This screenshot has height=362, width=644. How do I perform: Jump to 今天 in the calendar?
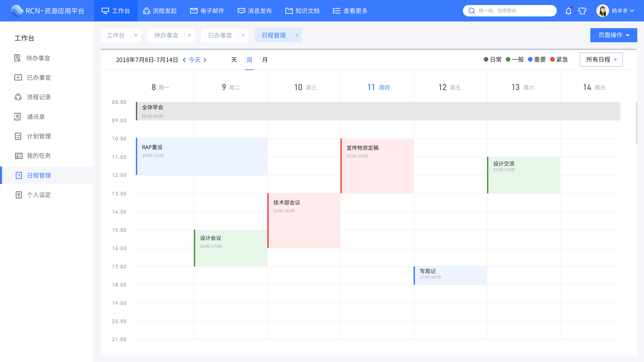[x=195, y=60]
